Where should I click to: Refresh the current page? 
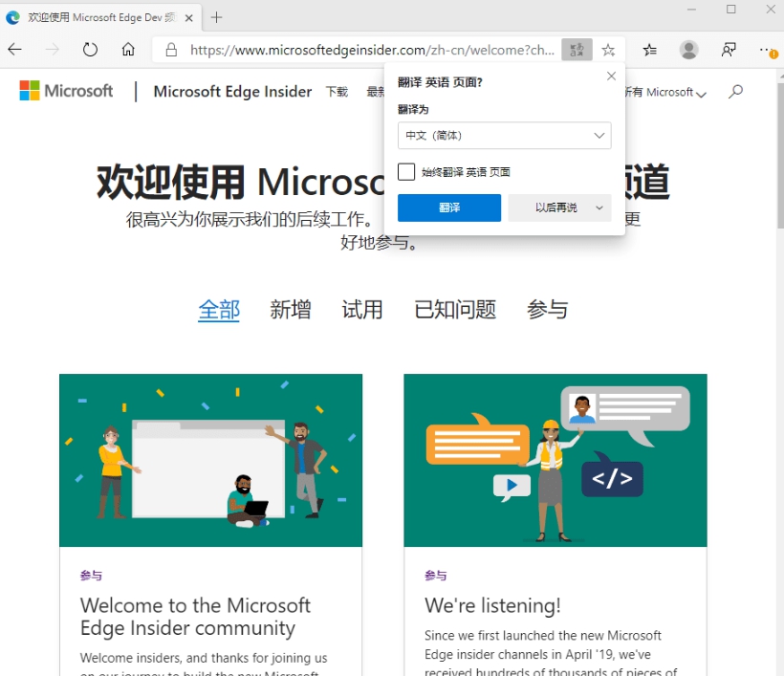(89, 50)
